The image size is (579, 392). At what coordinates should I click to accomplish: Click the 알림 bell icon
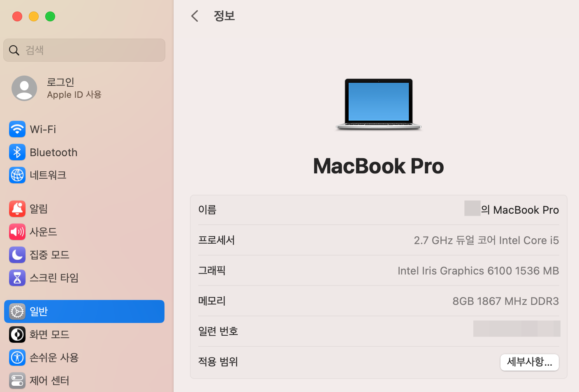[17, 209]
